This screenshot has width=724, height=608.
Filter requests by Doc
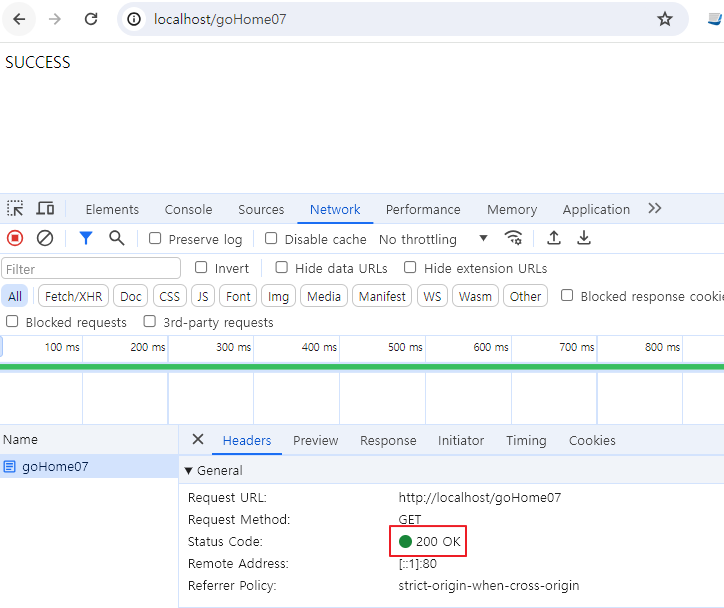click(x=131, y=296)
